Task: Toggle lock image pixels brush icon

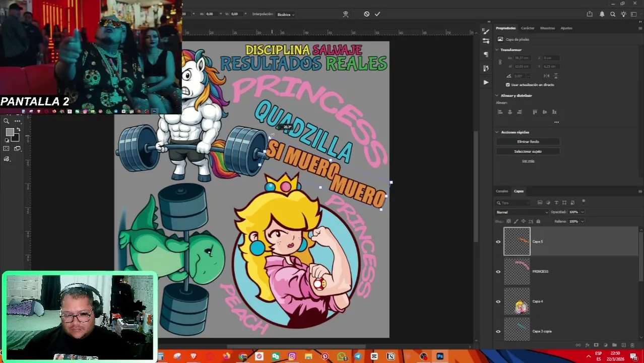Action: pos(516,221)
